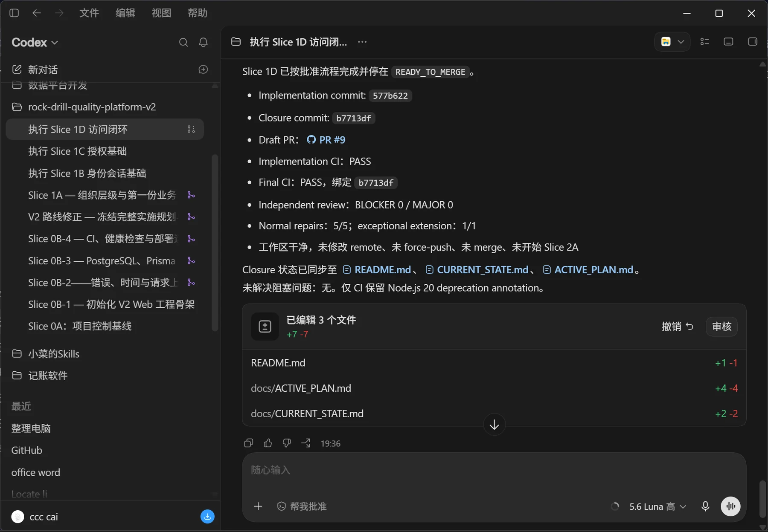Click the blue download update icon

pyautogui.click(x=207, y=517)
